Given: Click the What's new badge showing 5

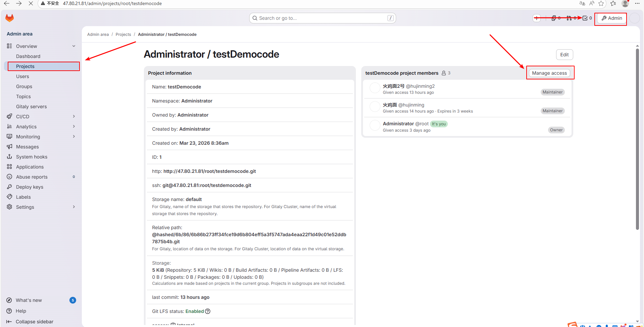Looking at the screenshot, I should 73,300.
